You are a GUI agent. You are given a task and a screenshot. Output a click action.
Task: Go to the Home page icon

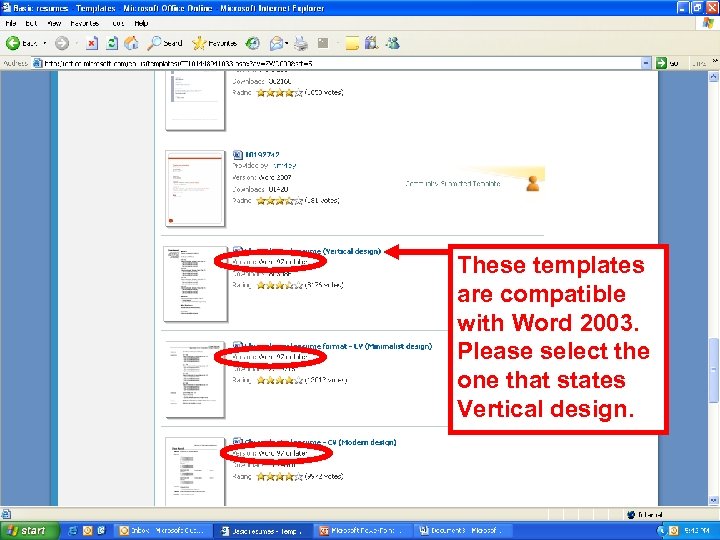coord(131,43)
